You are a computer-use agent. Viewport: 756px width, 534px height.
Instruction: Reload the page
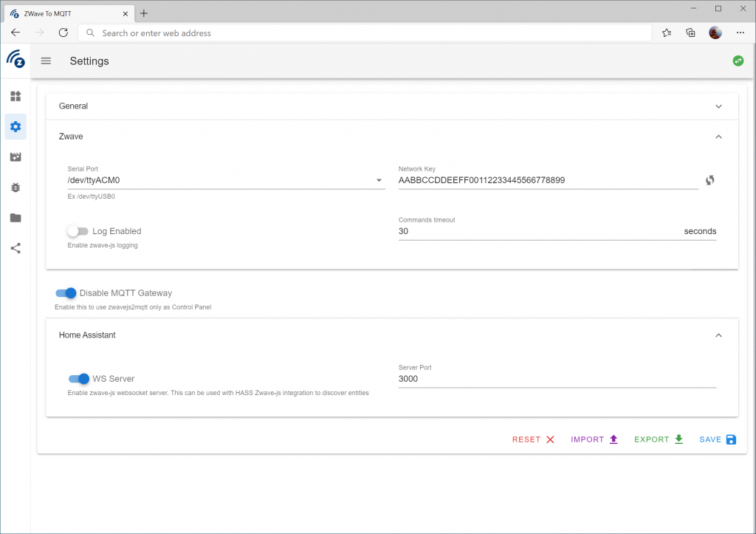pyautogui.click(x=63, y=32)
